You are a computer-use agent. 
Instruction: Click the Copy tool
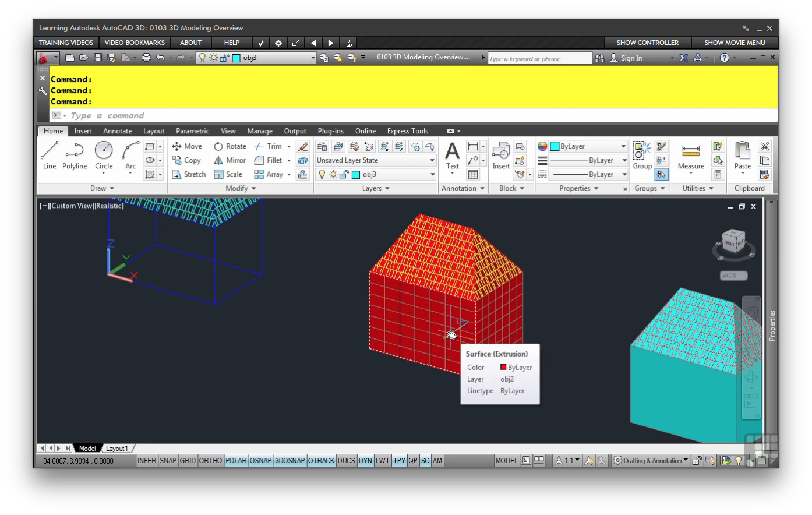pos(186,160)
